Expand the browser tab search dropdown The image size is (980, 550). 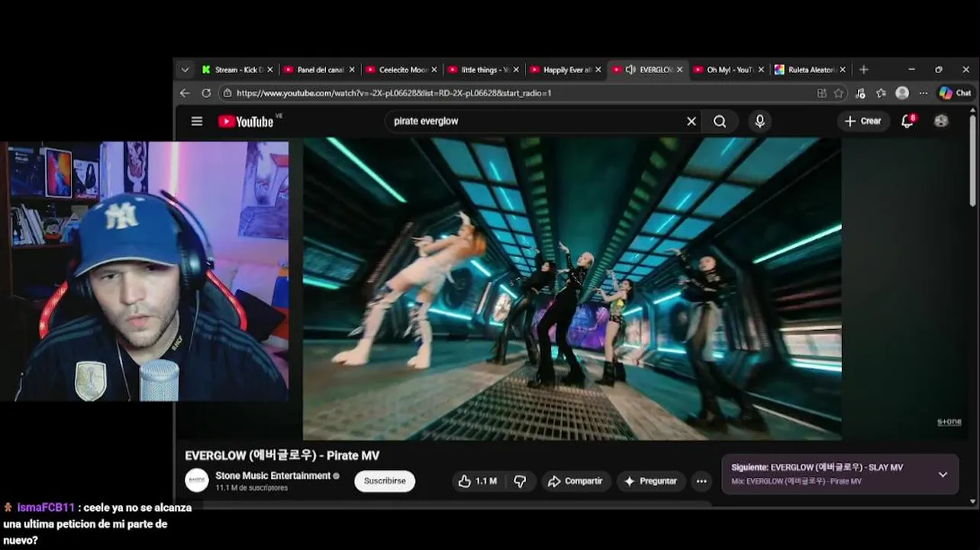(185, 70)
